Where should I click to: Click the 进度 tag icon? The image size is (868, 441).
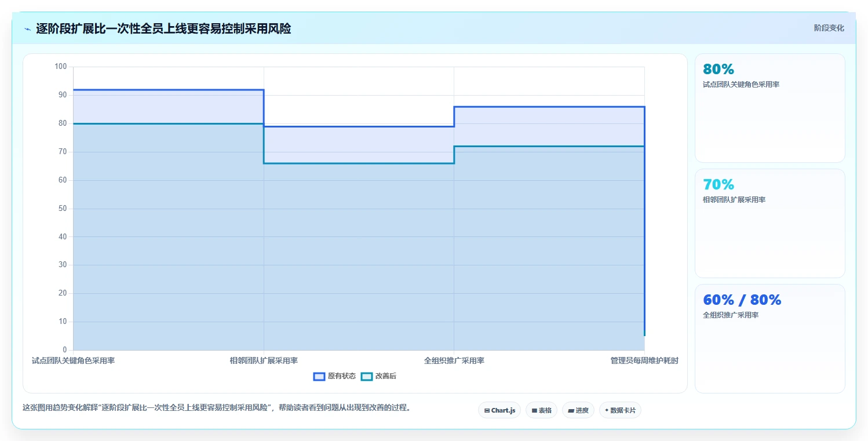pos(571,410)
